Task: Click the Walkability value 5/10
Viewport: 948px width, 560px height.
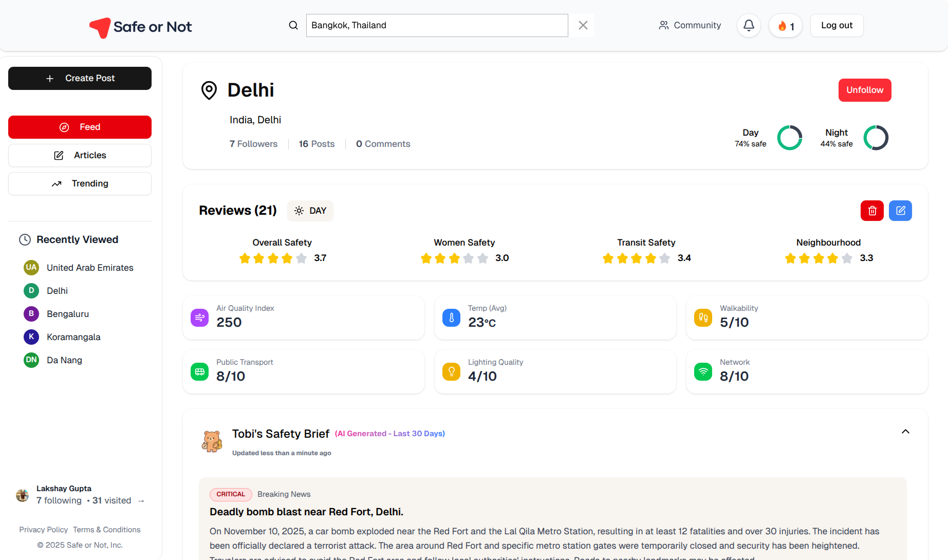Action: coord(734,323)
